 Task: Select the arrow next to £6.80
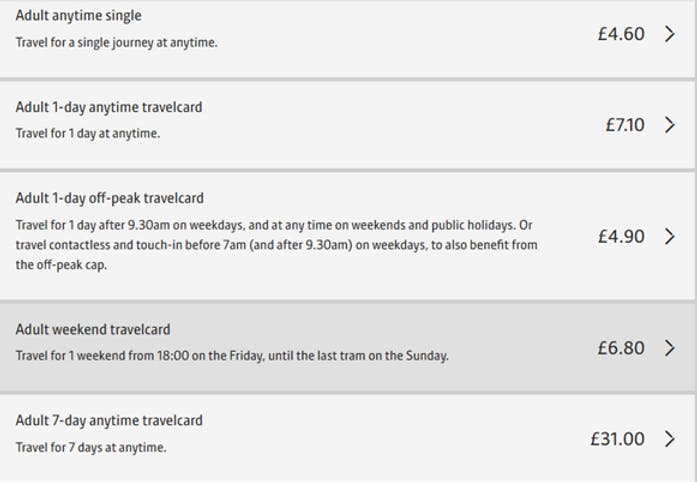670,348
